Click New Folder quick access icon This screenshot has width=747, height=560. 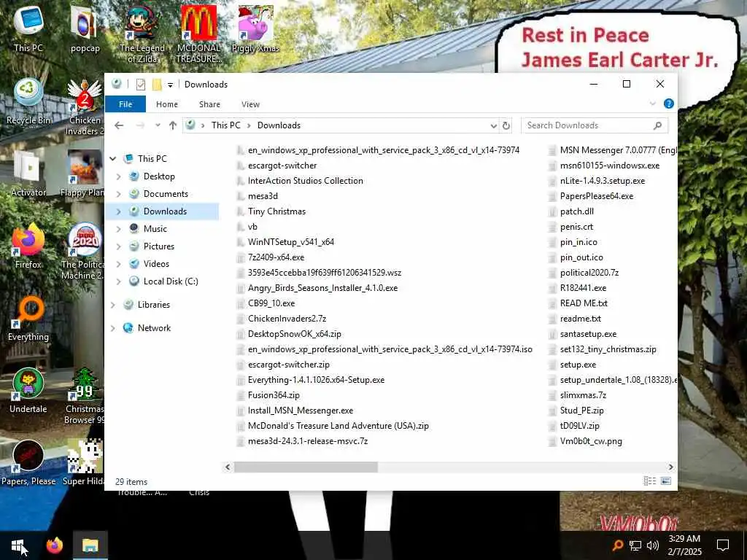coord(157,85)
